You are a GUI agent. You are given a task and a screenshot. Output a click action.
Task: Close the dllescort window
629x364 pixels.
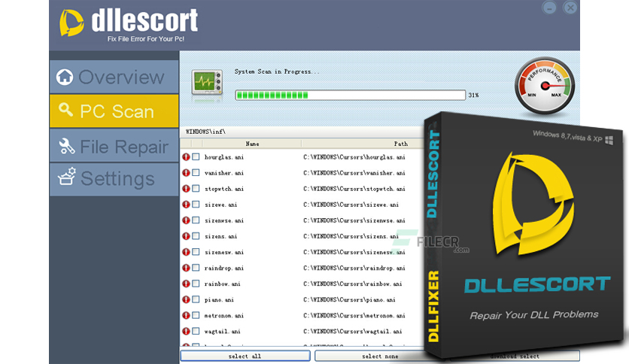pyautogui.click(x=570, y=8)
